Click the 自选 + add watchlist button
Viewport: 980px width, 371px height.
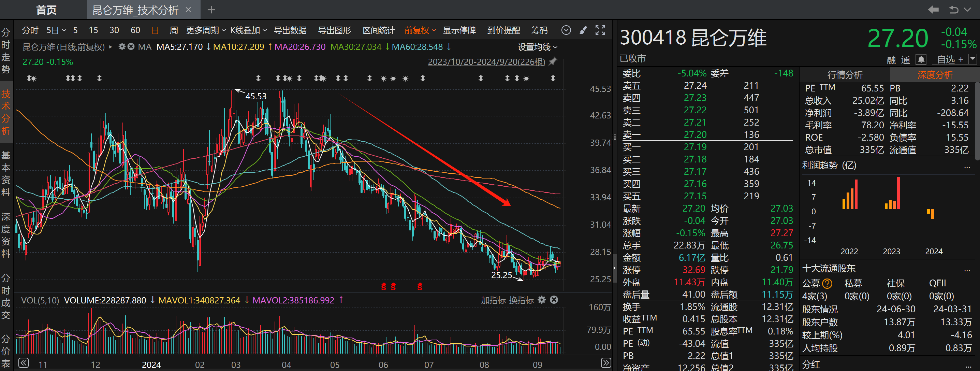pos(950,59)
